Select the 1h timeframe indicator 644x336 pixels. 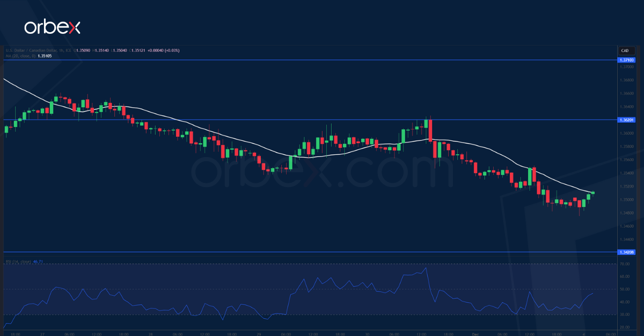click(61, 50)
